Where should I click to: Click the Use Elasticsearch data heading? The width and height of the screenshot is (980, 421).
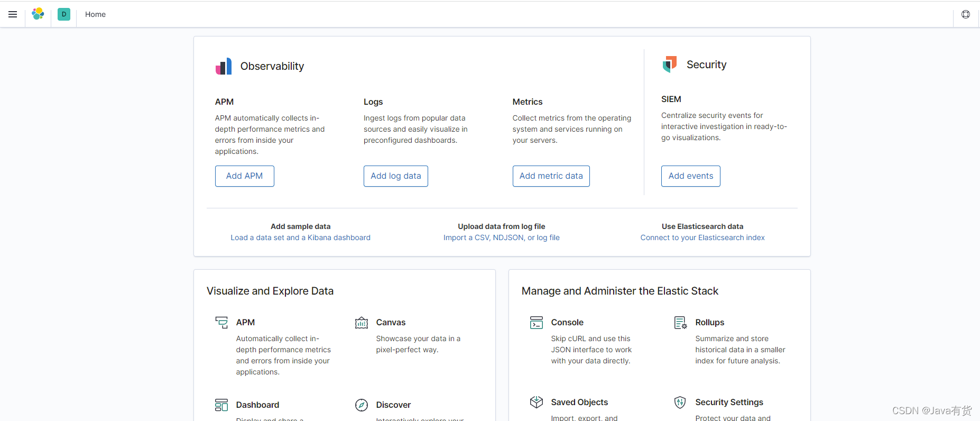(x=702, y=226)
